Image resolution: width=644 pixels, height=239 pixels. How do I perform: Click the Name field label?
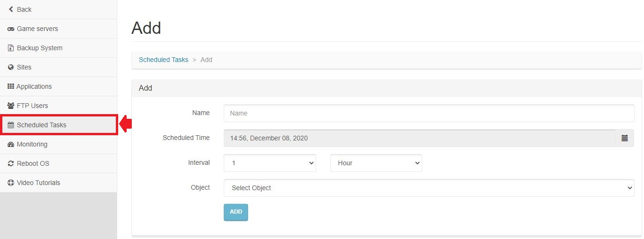tap(201, 113)
